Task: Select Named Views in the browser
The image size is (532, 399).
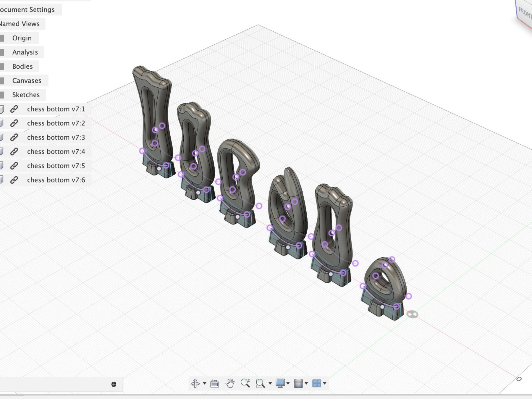Action: 20,24
